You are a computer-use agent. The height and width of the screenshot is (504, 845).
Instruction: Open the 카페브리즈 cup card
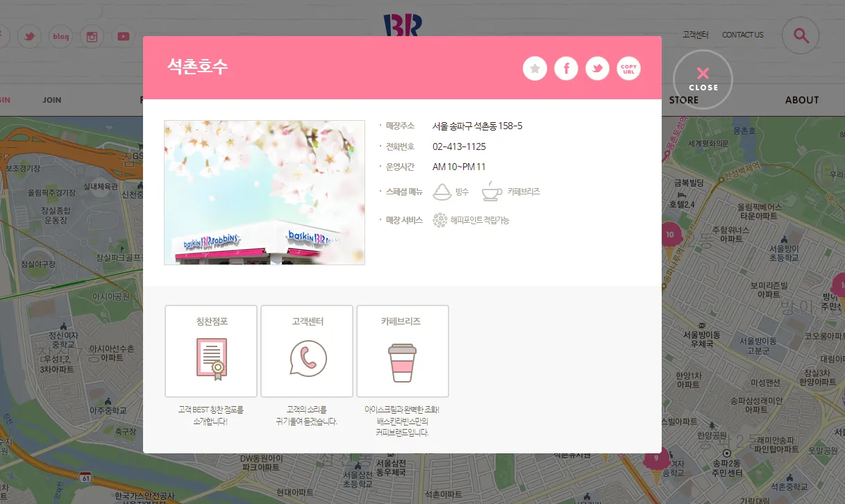pos(403,351)
